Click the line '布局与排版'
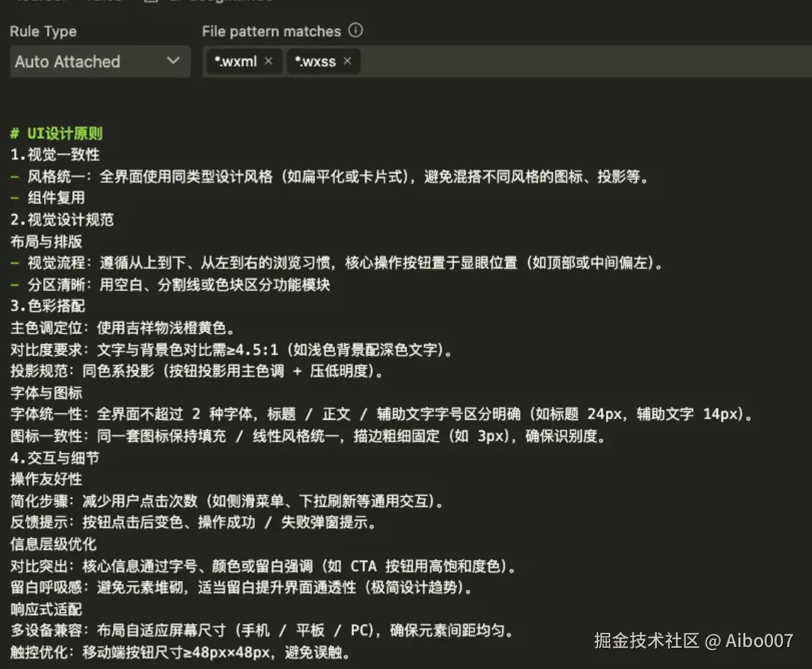The height and width of the screenshot is (669, 812). [46, 241]
